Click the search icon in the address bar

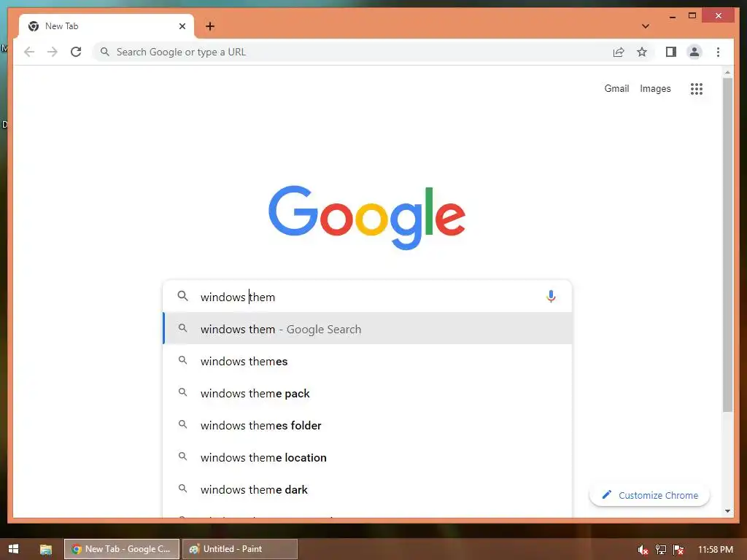(x=105, y=52)
